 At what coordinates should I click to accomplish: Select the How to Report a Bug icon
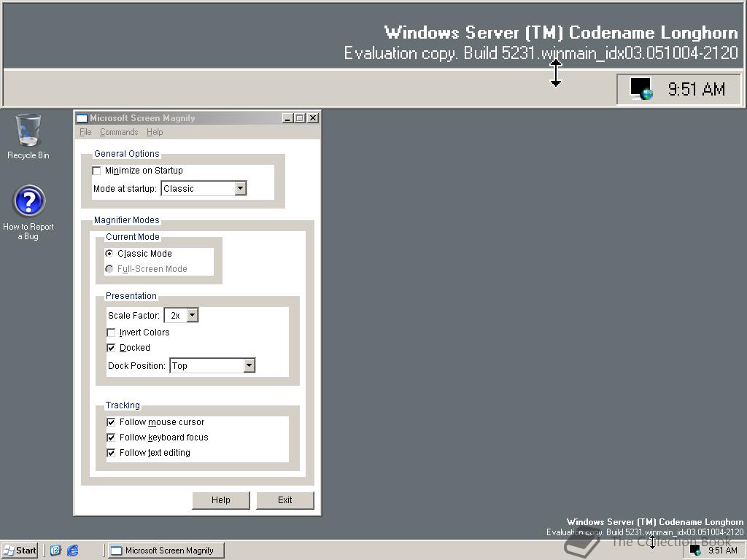coord(28,212)
